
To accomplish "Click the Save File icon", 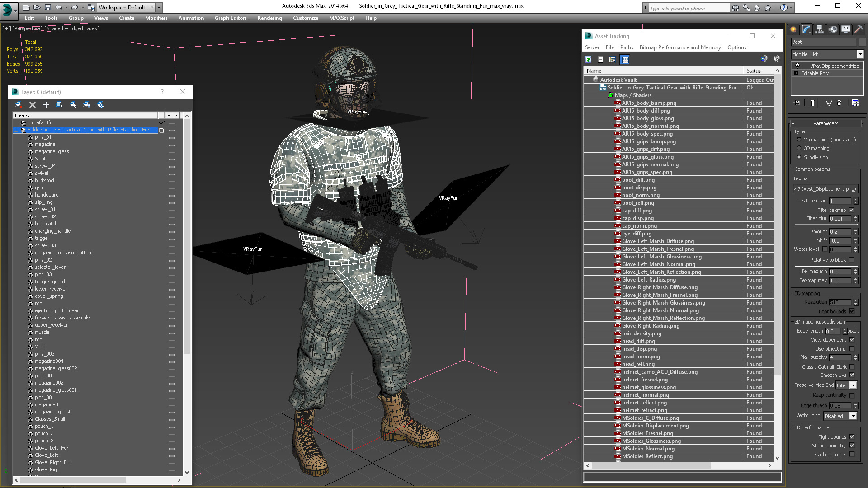I will [47, 7].
